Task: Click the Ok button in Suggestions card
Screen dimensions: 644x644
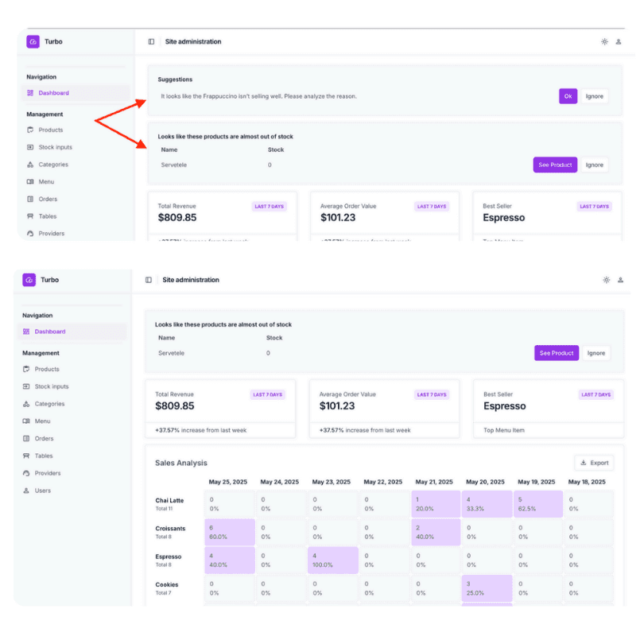Action: 568,96
